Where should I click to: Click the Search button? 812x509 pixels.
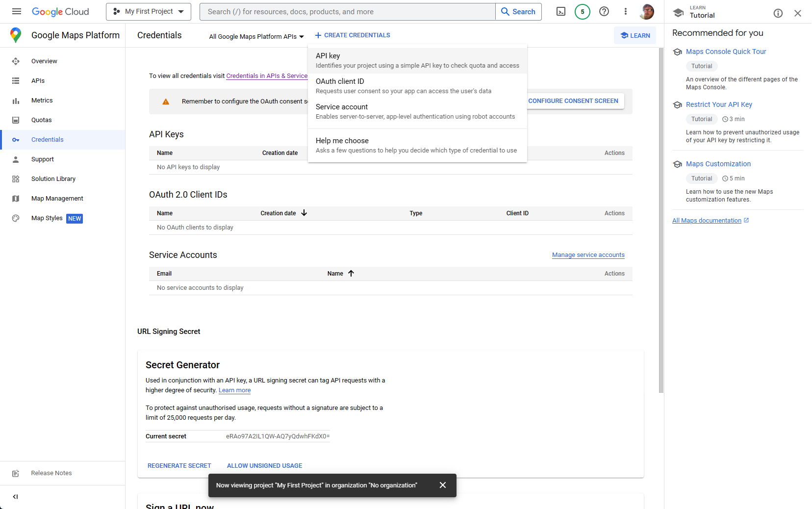coord(518,12)
